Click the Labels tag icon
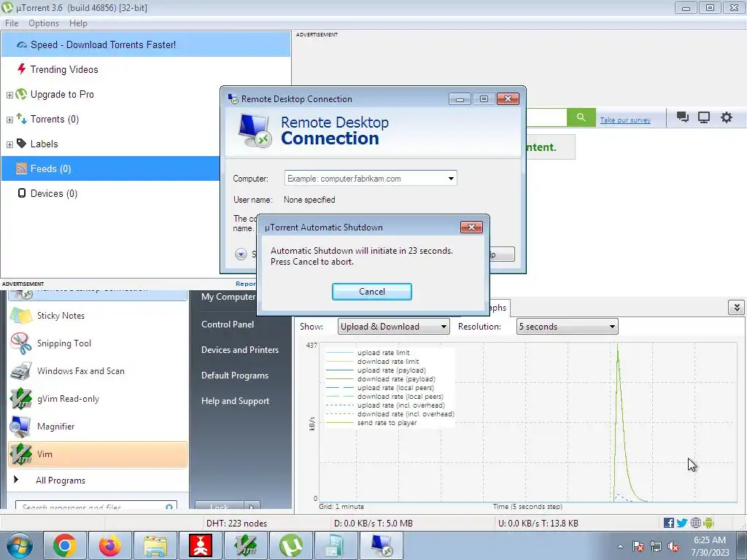This screenshot has height=560, width=747. 21,144
